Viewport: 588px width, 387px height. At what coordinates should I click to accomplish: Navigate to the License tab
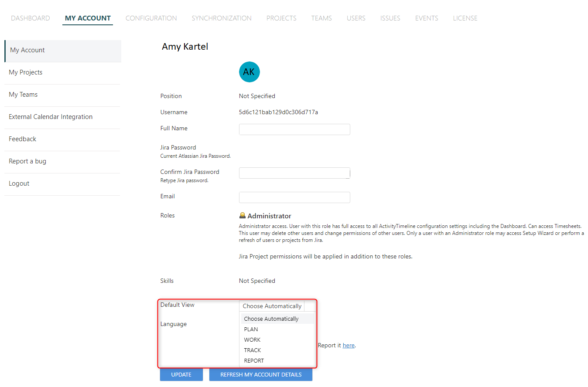465,18
